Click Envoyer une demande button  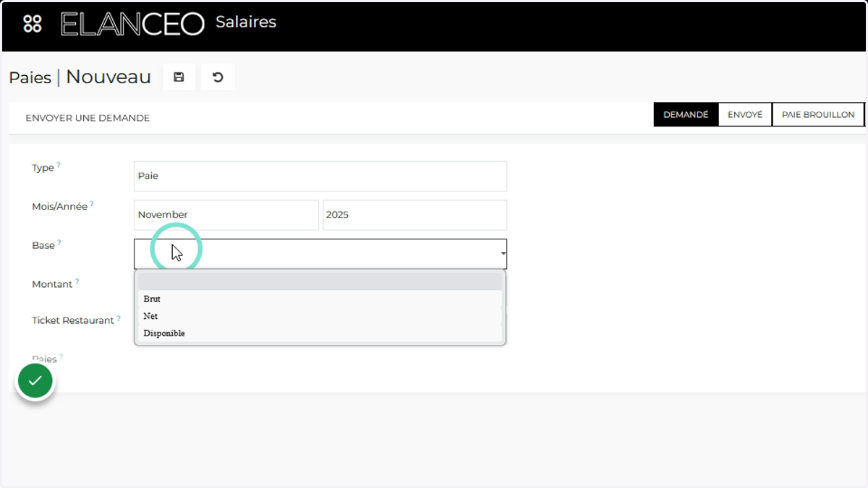[88, 118]
